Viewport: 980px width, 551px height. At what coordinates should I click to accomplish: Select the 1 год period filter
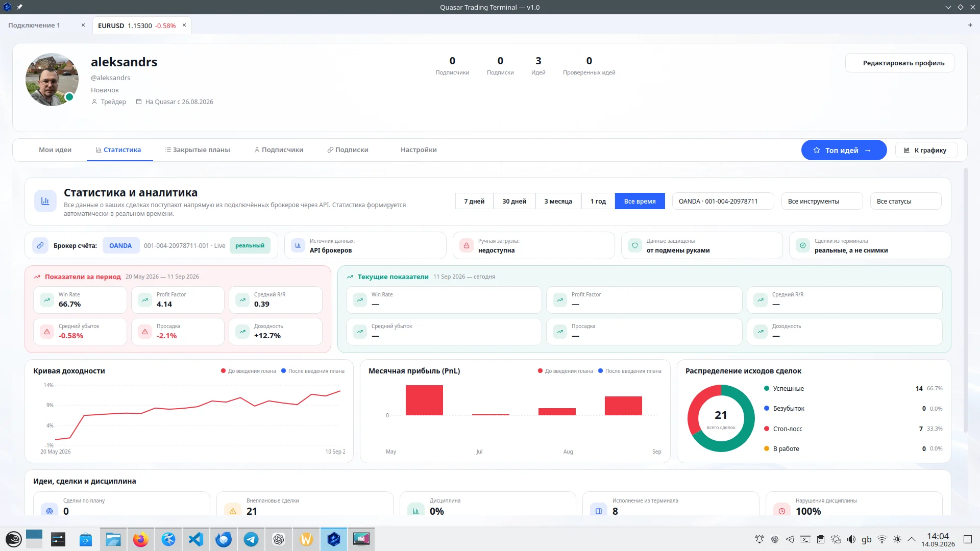(x=598, y=201)
